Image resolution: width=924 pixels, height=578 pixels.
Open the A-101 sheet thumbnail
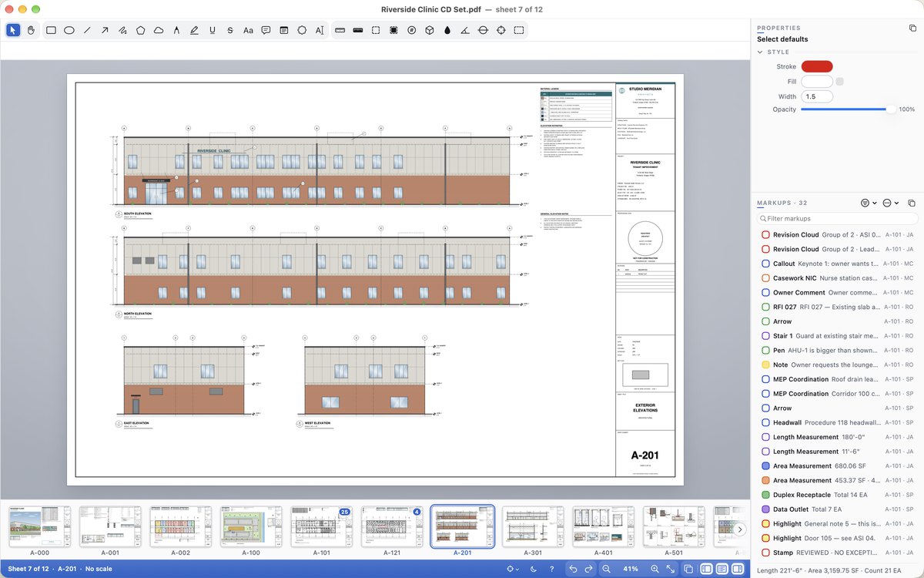(322, 526)
